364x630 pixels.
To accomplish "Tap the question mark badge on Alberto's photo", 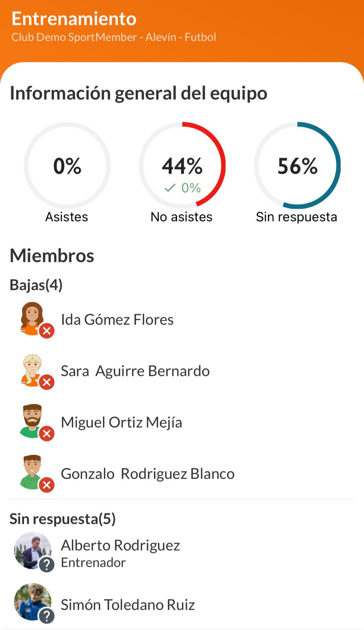I will tap(47, 565).
